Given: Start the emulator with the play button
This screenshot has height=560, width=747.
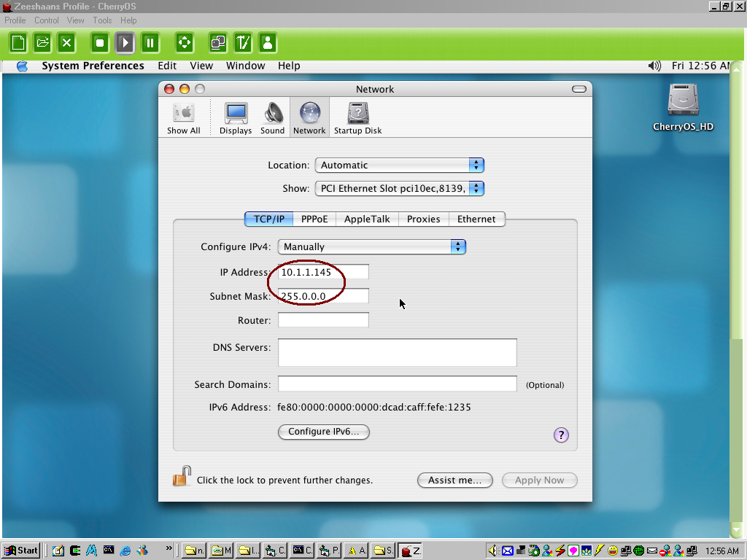Looking at the screenshot, I should (125, 43).
